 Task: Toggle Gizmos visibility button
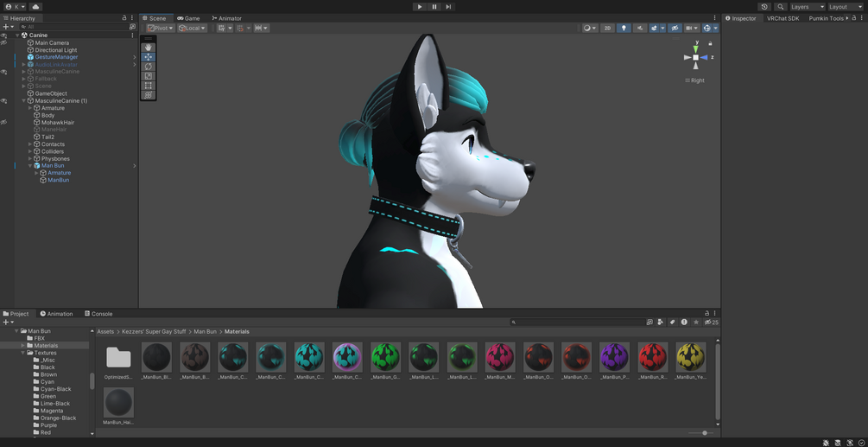[706, 28]
